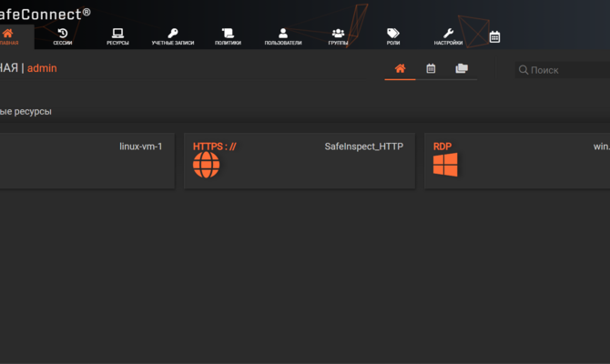This screenshot has height=364, width=610.
Task: Open the Политики policies section
Action: pyautogui.click(x=228, y=36)
